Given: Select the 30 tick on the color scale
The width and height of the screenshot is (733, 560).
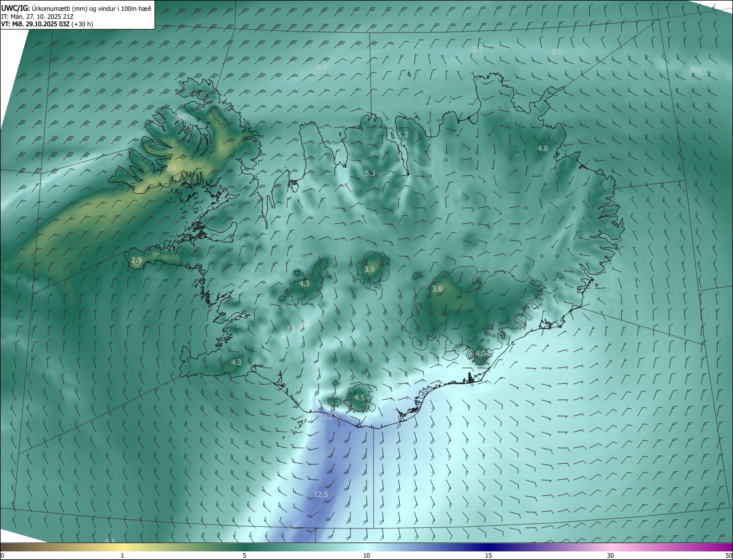Looking at the screenshot, I should point(610,555).
